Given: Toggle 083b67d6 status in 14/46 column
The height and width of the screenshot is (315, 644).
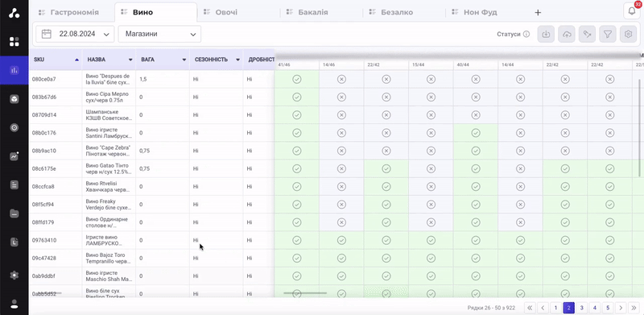Looking at the screenshot, I should [341, 97].
